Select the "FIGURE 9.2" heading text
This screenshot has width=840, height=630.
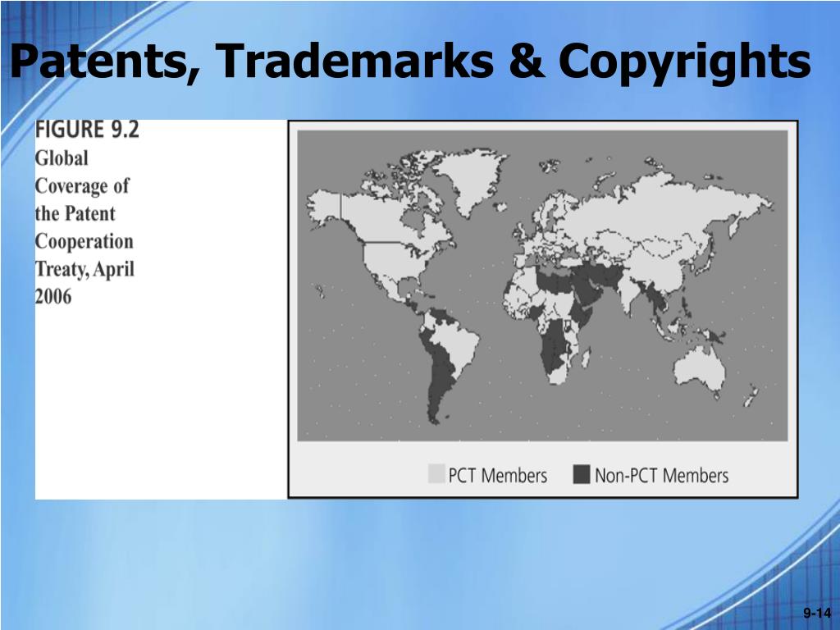point(87,130)
